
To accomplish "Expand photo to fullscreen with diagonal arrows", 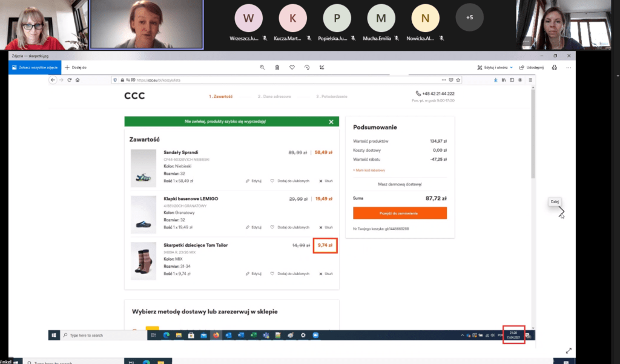I will tap(569, 351).
